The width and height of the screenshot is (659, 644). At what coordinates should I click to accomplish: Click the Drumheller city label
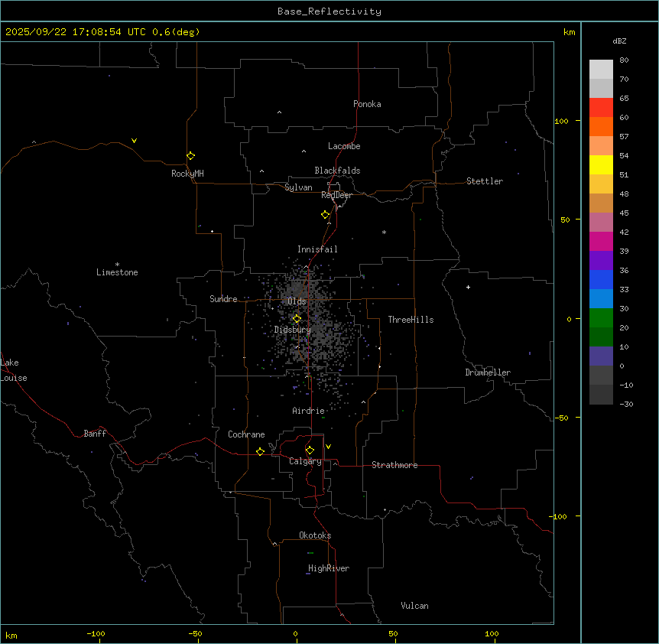[x=488, y=372]
